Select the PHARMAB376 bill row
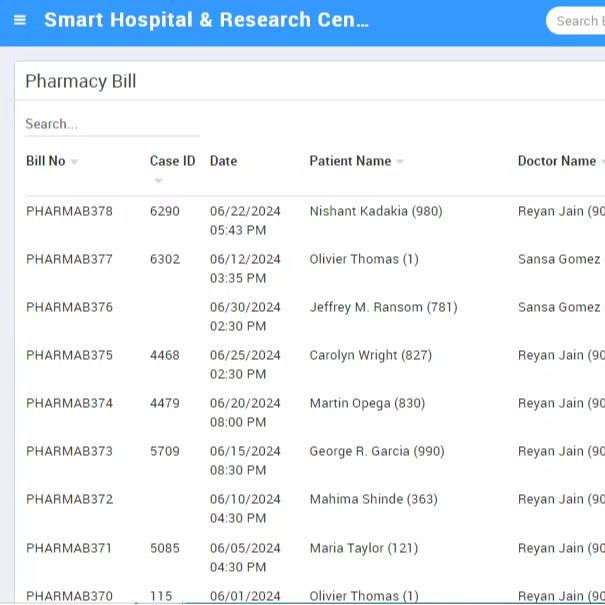 tap(69, 307)
